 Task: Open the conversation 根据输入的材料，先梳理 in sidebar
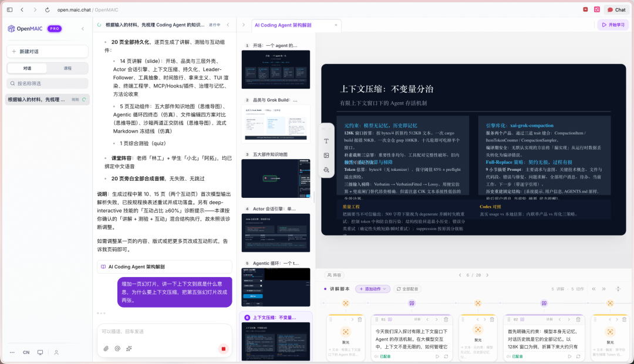click(48, 99)
